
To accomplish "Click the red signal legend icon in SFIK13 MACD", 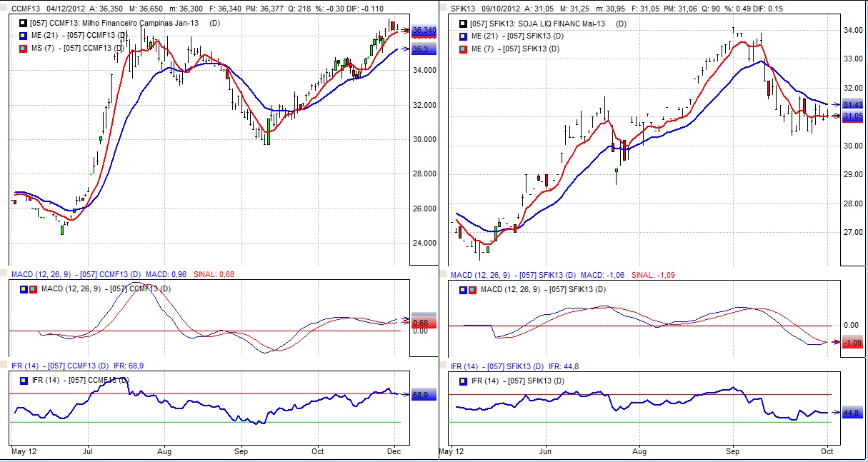I will [x=473, y=289].
